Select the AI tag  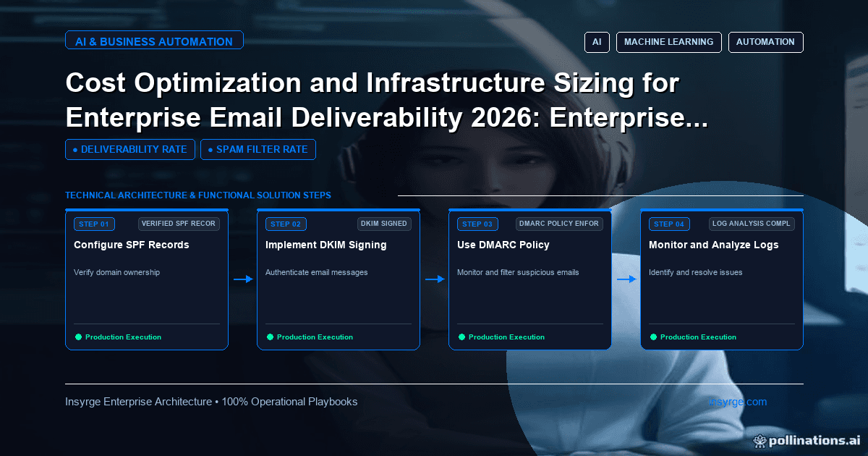tap(597, 42)
